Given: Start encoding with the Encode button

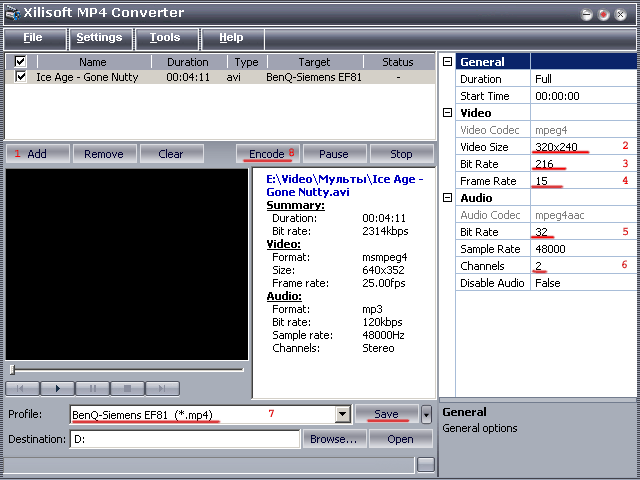Looking at the screenshot, I should [268, 154].
